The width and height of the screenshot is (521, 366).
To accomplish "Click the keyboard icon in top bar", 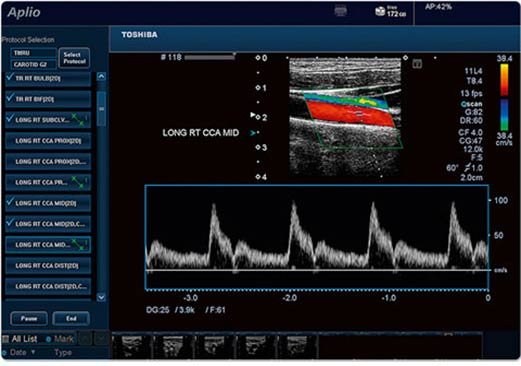I will 340,12.
